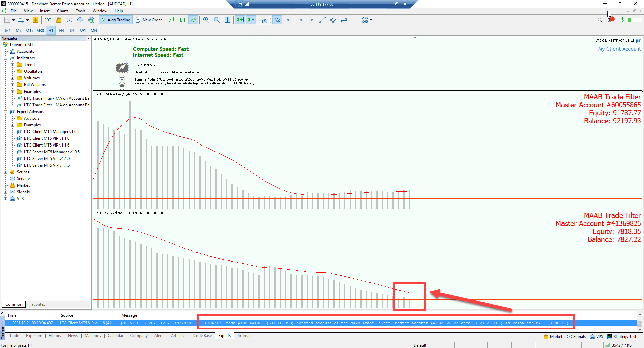Toggle Algo Trading button

116,20
